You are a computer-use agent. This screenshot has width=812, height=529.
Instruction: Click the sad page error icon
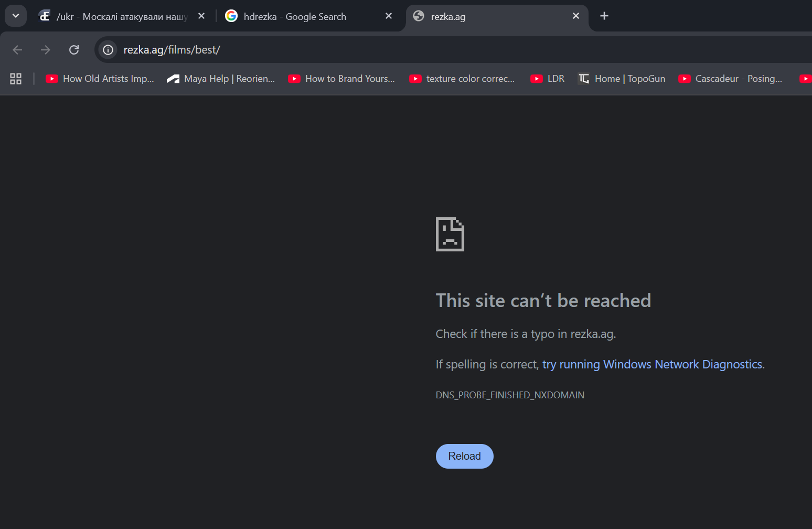(x=450, y=234)
